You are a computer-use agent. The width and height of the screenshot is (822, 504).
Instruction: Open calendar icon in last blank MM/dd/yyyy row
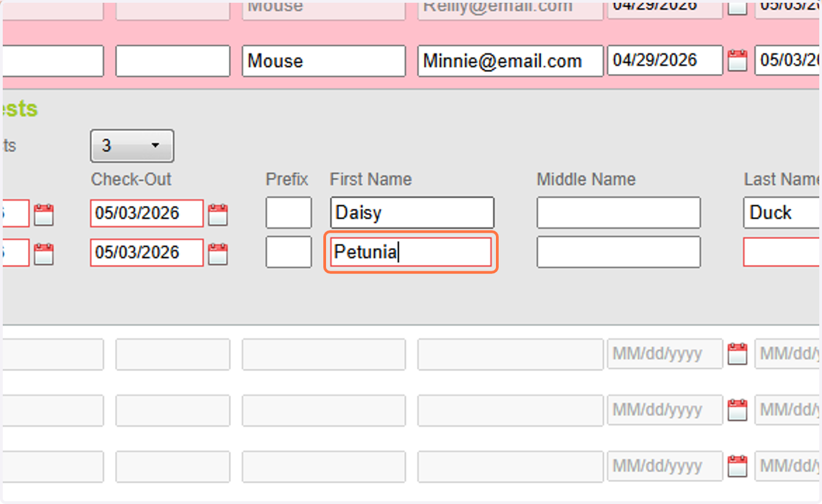(x=737, y=466)
